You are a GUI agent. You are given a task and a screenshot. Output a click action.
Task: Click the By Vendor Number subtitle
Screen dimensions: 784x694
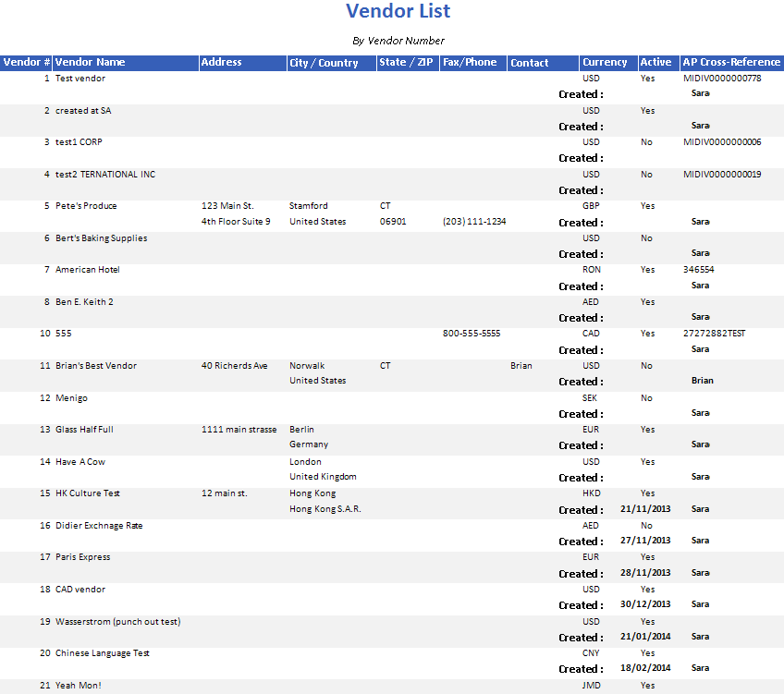[x=398, y=41]
